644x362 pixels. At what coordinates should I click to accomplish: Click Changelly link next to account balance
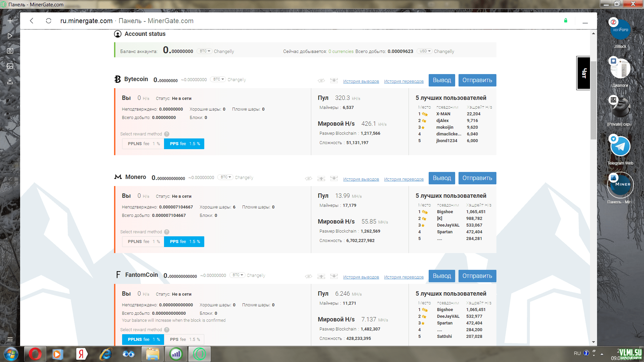[224, 52]
